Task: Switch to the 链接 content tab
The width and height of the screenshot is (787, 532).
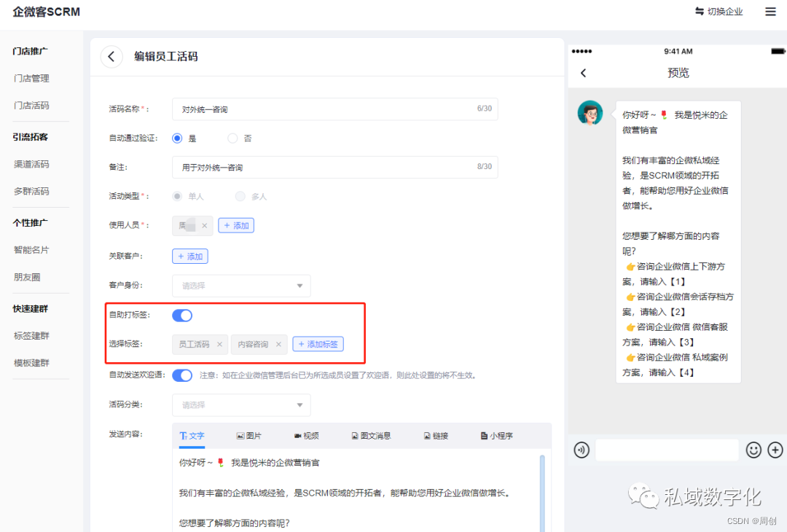Action: [436, 436]
